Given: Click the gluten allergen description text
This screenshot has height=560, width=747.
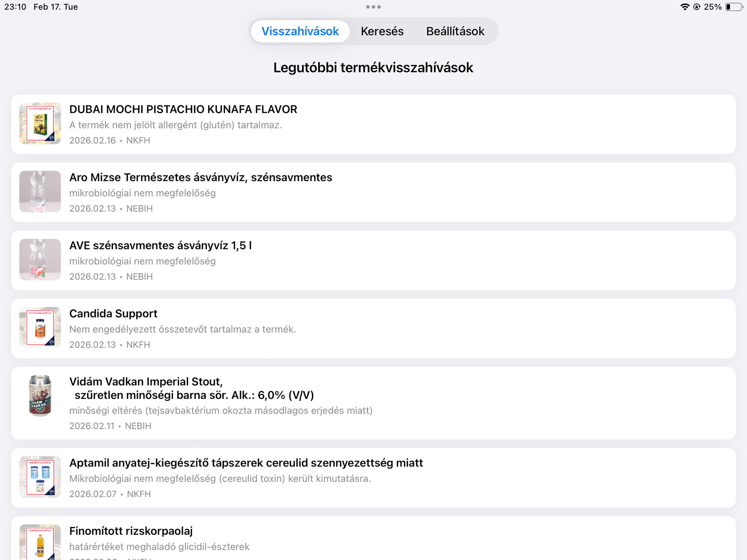Looking at the screenshot, I should point(176,125).
